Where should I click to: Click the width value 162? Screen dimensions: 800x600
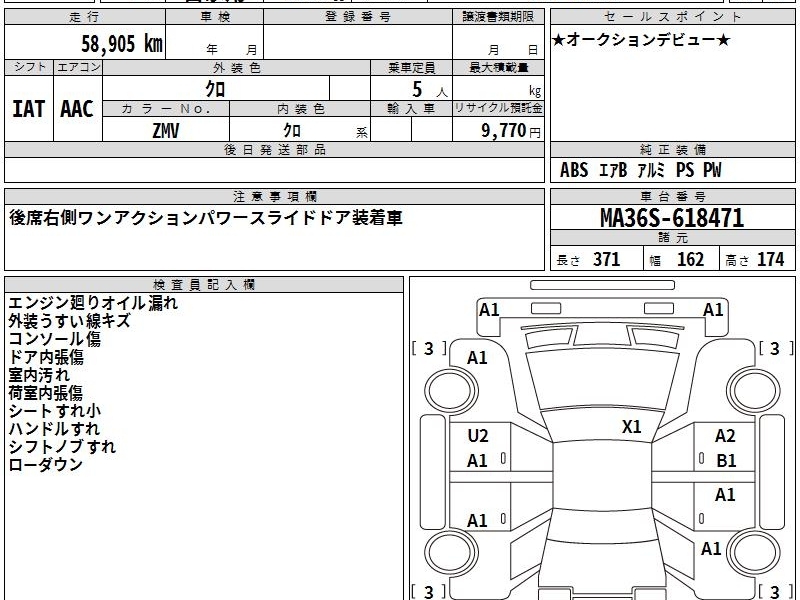pos(690,259)
